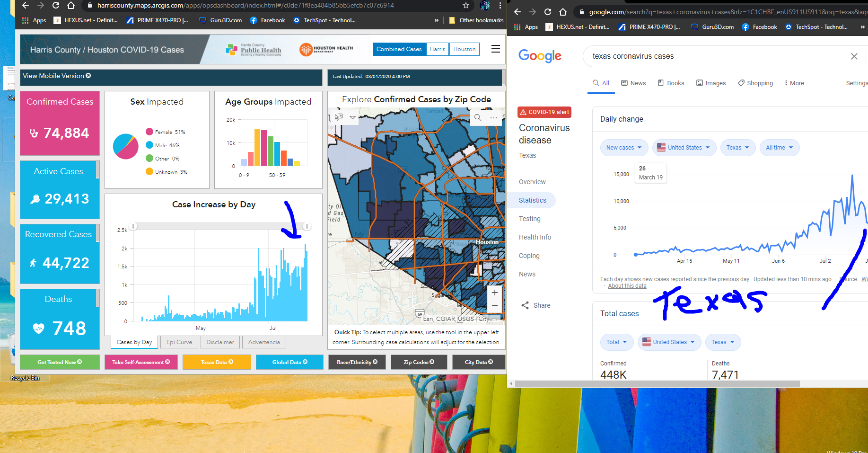Open Texas dropdown in Total cases
The height and width of the screenshot is (453, 868).
(723, 342)
